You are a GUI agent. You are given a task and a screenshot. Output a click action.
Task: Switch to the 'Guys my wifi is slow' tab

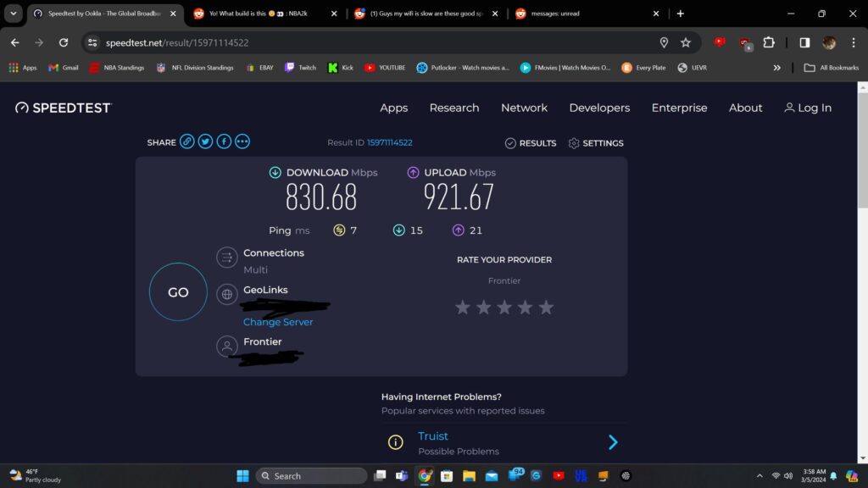tap(426, 14)
